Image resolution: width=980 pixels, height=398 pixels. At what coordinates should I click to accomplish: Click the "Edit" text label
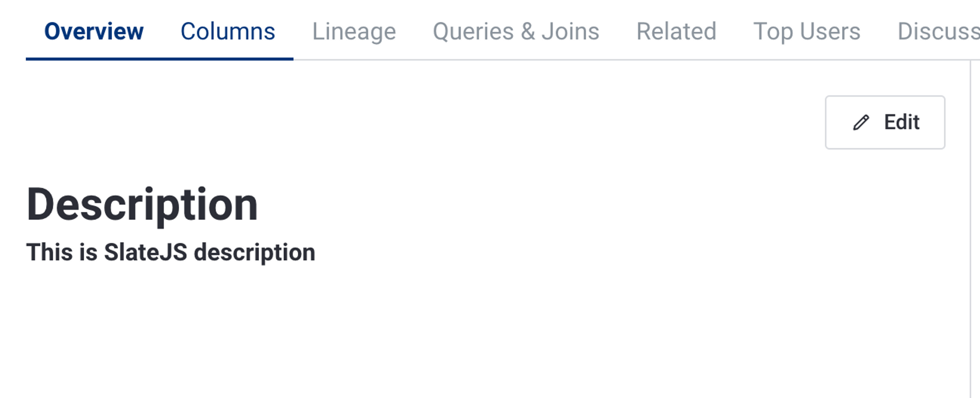click(x=902, y=123)
